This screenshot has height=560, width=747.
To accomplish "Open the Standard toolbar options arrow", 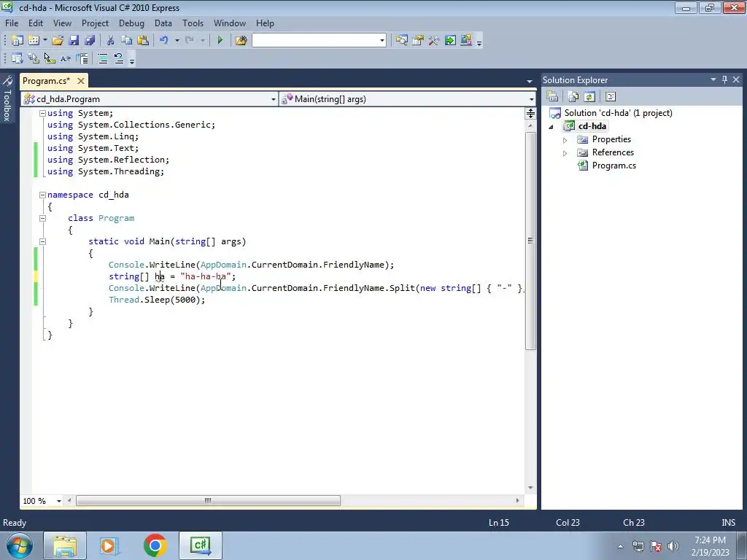I will 479,42.
